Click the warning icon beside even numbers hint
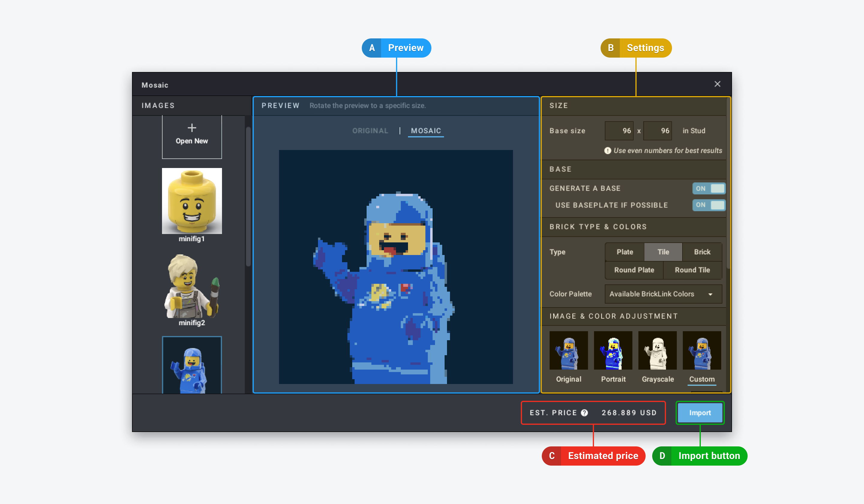Viewport: 864px width, 504px height. coord(607,151)
